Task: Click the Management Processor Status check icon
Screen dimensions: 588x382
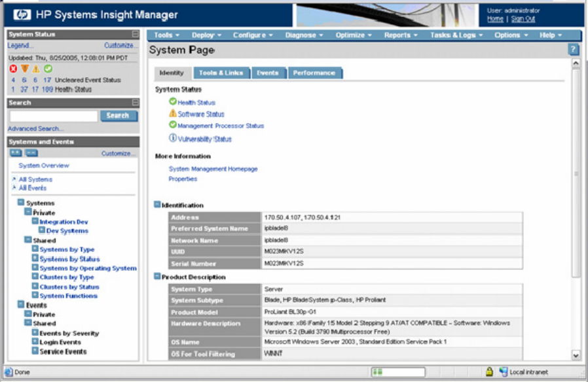Action: (172, 125)
